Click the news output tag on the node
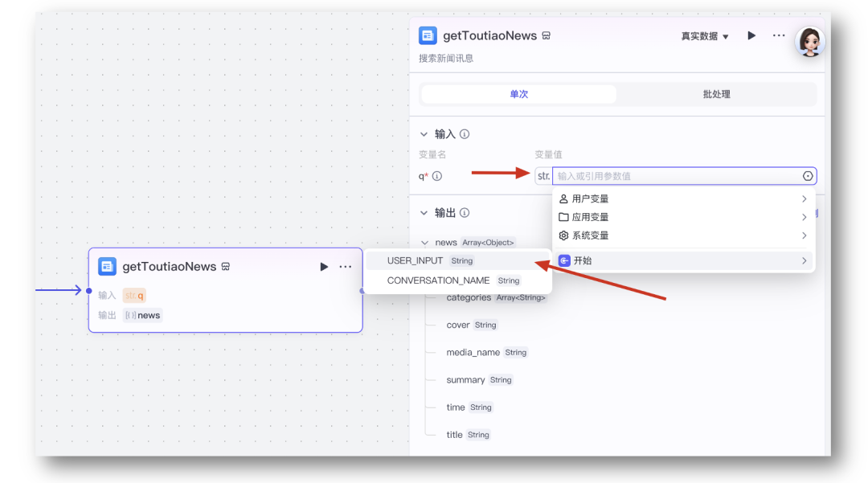Viewport: 868px width, 483px height. pyautogui.click(x=143, y=315)
